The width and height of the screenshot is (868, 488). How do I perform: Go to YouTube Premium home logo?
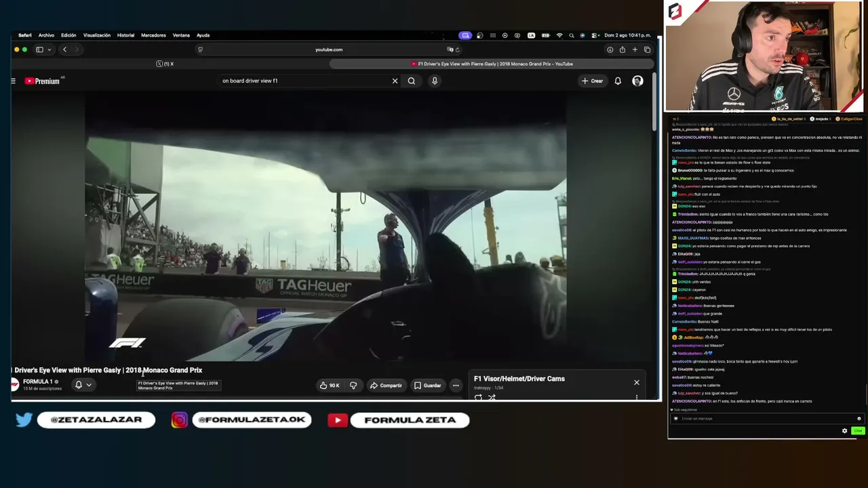click(43, 81)
